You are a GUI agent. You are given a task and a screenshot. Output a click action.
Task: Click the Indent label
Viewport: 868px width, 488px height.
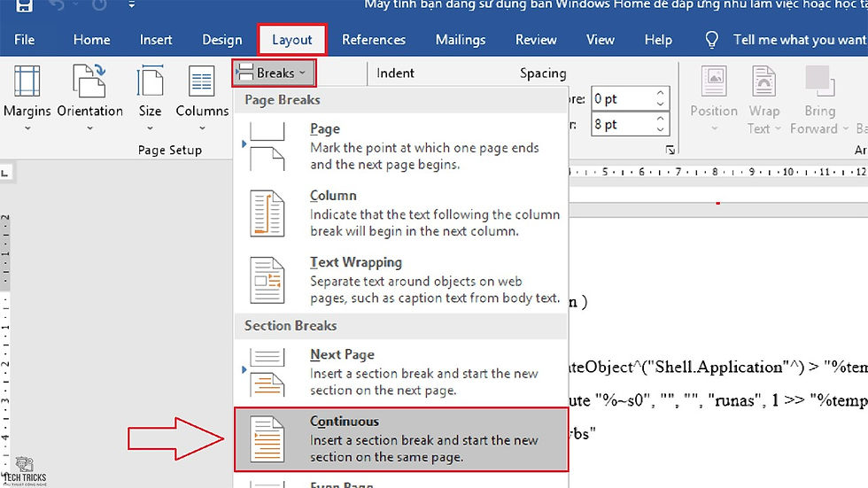(395, 73)
